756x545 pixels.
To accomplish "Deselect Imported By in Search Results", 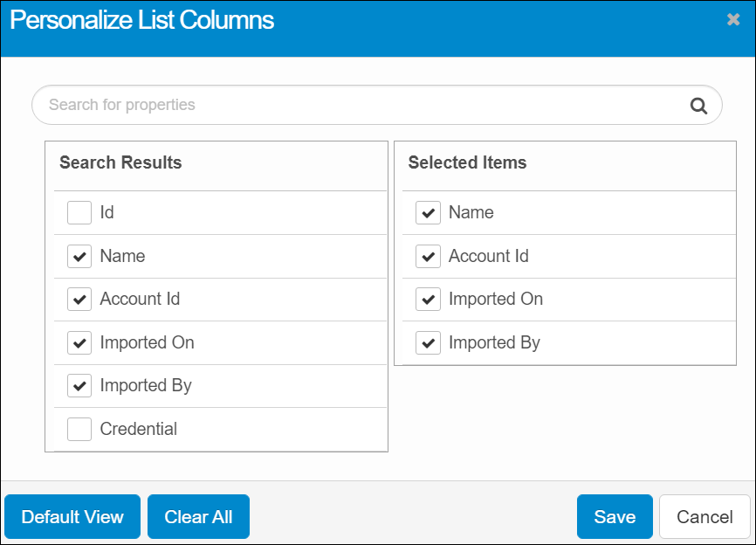I will (79, 386).
